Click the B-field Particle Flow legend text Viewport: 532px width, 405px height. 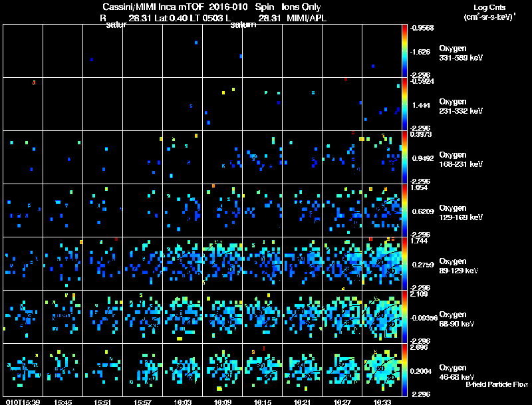tap(497, 384)
